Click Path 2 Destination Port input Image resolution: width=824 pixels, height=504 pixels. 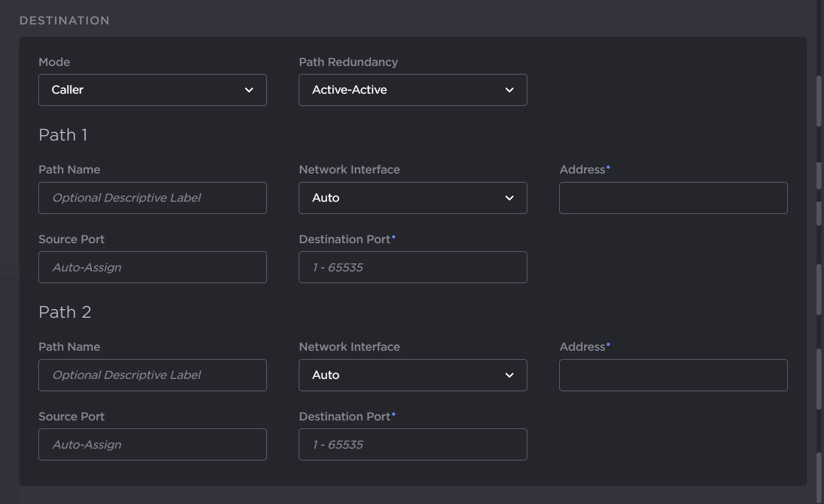click(x=412, y=444)
